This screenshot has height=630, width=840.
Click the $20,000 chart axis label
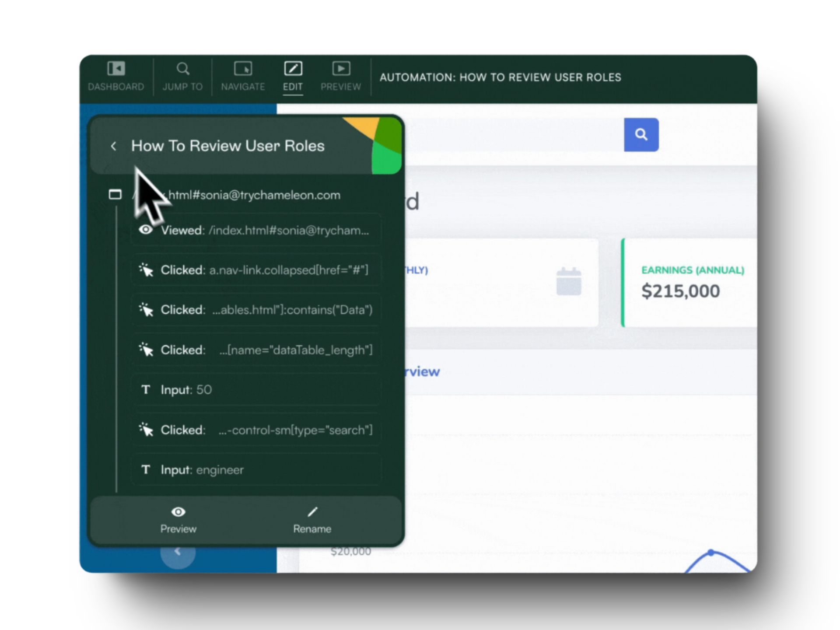tap(350, 551)
